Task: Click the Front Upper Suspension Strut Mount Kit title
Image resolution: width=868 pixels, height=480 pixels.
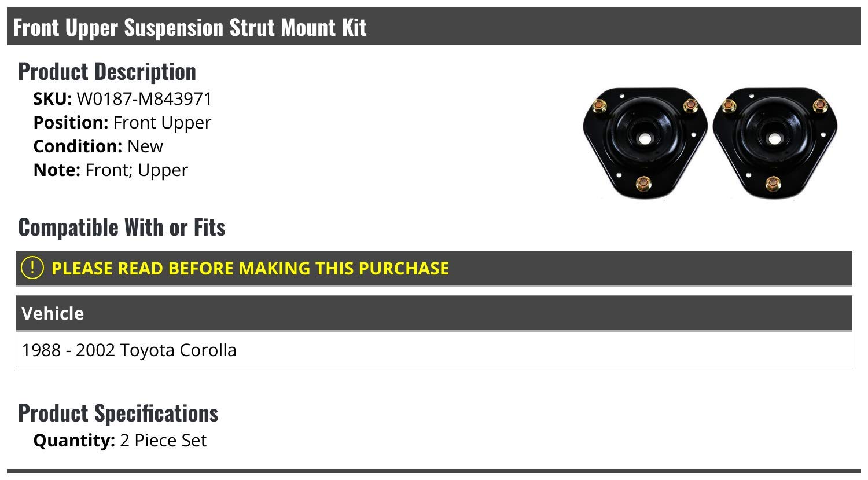Action: pos(190,27)
